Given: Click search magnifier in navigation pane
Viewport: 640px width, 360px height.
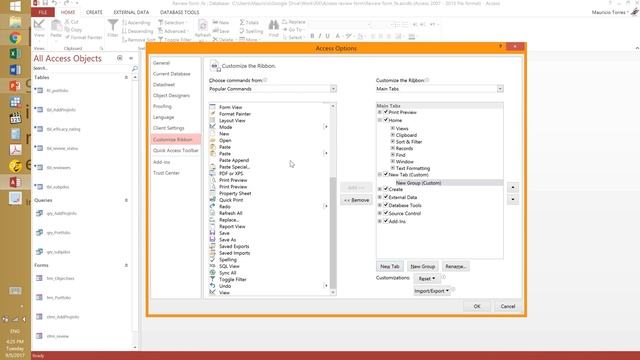Looking at the screenshot, I should pos(135,68).
